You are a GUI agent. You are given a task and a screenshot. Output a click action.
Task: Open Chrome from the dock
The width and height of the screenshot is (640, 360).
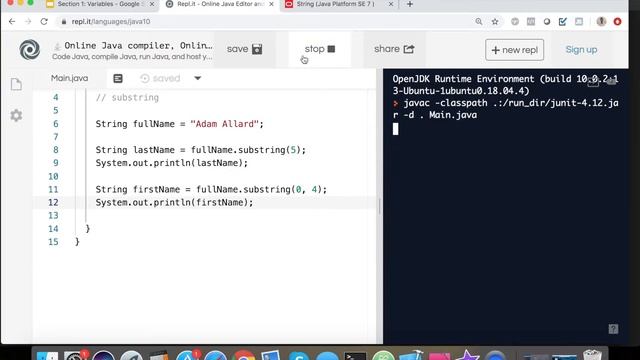point(244,355)
